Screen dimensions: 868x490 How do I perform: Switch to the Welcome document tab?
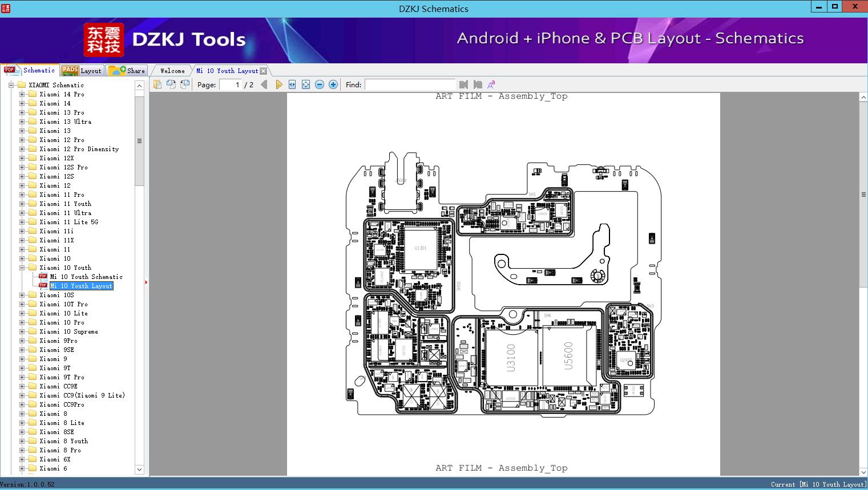[x=172, y=71]
